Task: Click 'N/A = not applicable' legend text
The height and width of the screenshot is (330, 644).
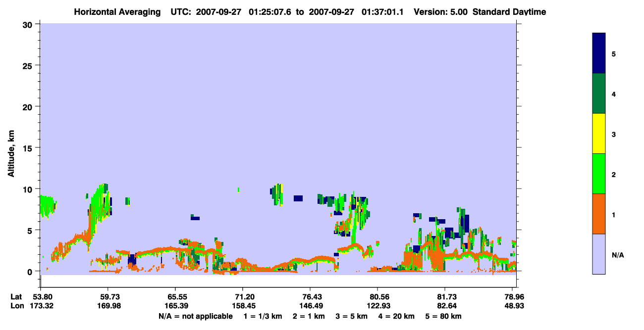Action: 195,316
